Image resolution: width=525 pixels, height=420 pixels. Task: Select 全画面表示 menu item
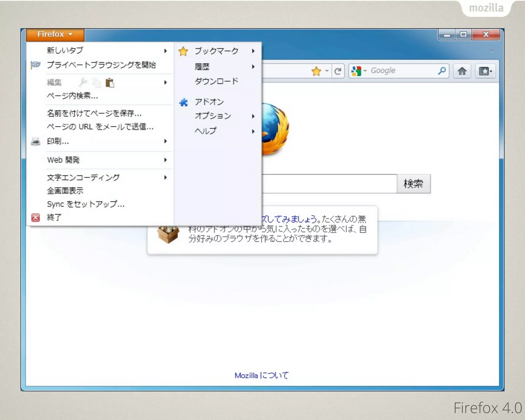[x=65, y=191]
